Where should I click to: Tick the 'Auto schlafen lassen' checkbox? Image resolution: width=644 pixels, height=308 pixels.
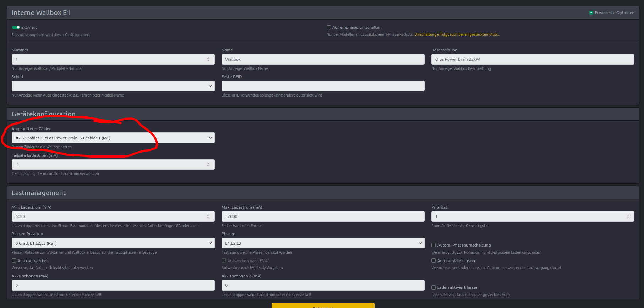coord(433,260)
